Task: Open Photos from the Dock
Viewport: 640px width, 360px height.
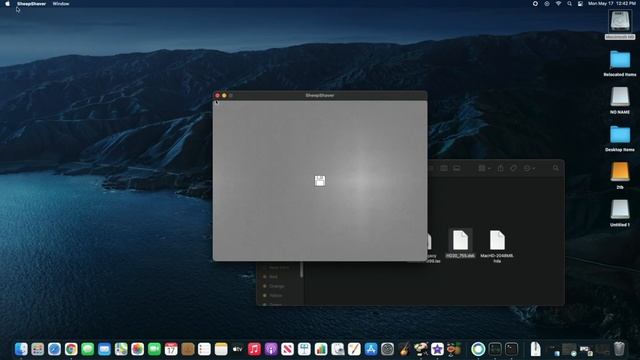Action: coord(138,349)
